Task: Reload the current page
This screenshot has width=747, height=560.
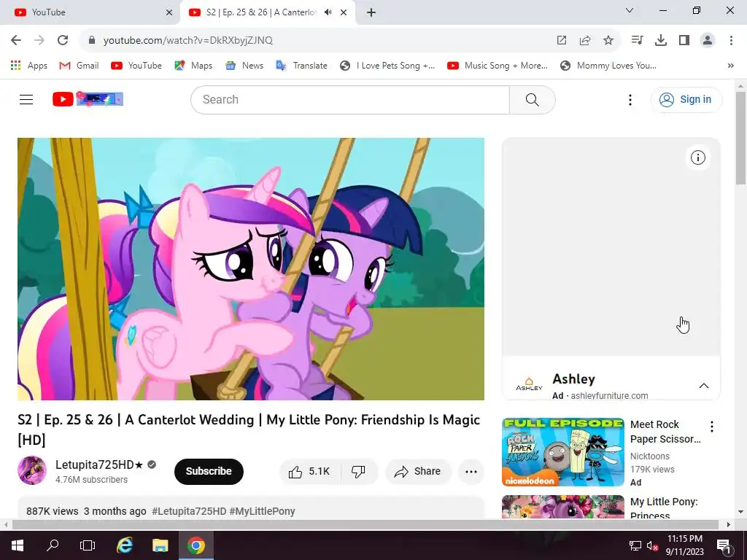Action: tap(63, 40)
